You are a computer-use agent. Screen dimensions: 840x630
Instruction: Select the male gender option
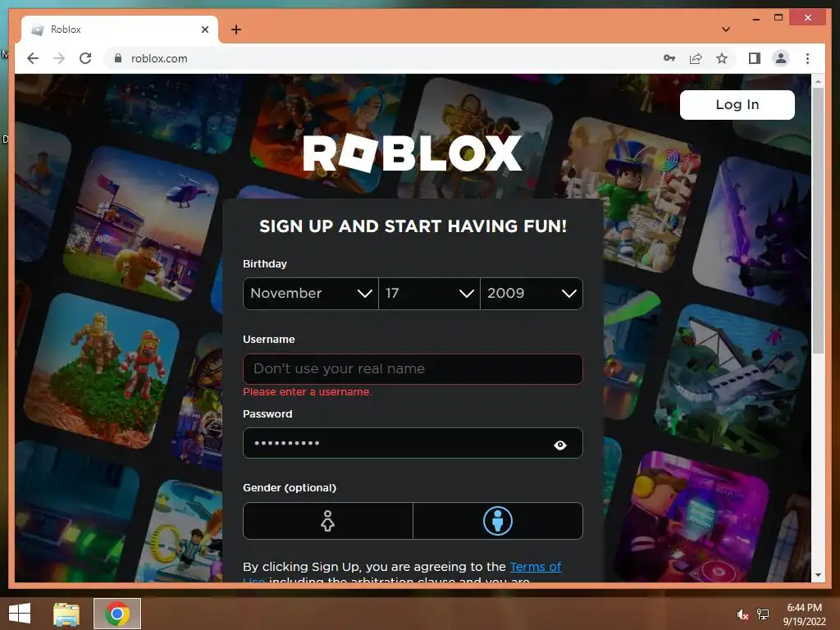[498, 521]
